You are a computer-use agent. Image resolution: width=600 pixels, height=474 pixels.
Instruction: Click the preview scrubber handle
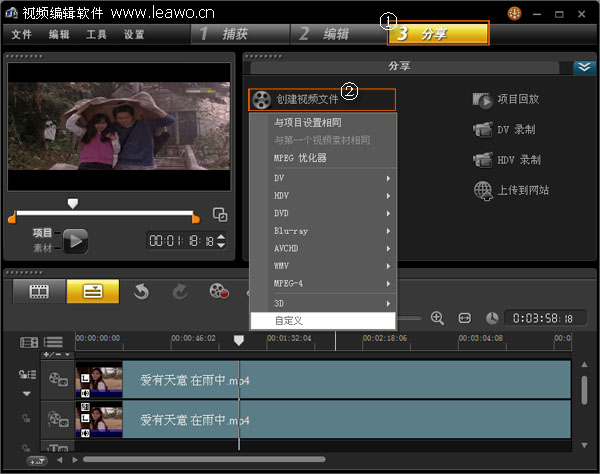73,203
